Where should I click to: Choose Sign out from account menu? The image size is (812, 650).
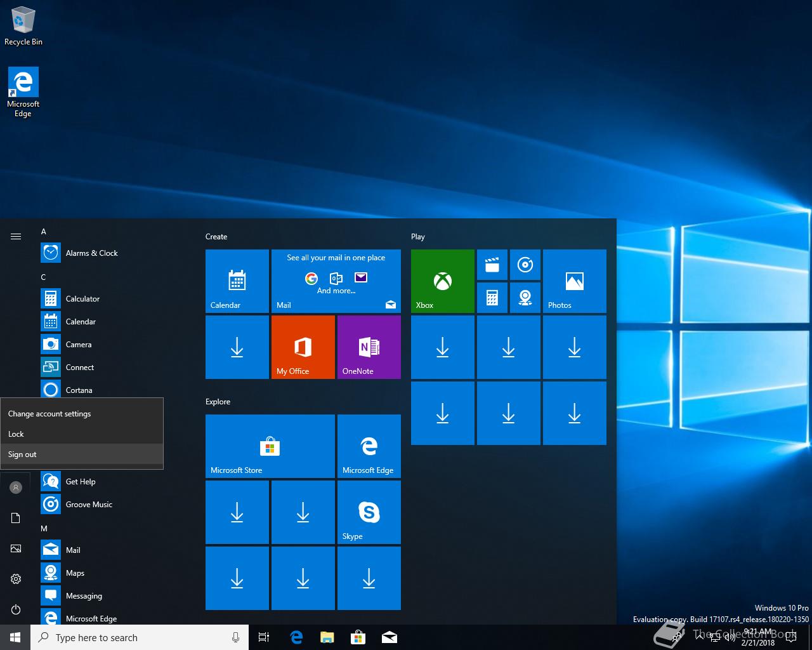82,454
